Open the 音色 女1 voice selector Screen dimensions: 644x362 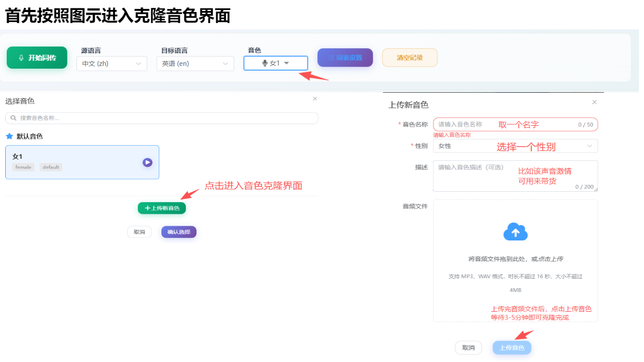(x=276, y=63)
